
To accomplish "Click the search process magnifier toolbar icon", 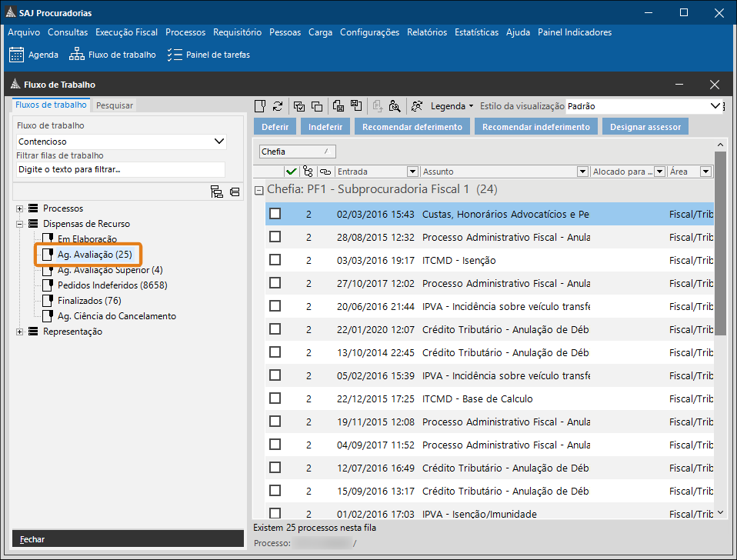I will pyautogui.click(x=395, y=106).
